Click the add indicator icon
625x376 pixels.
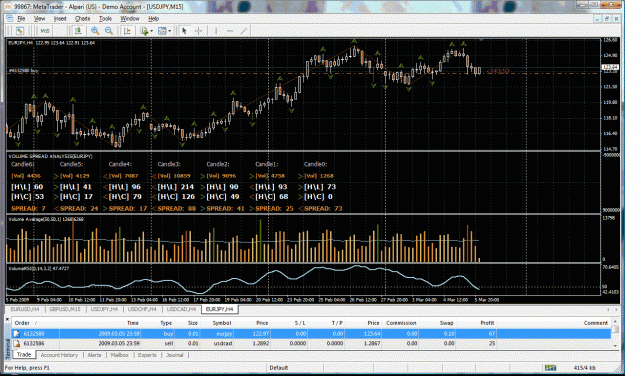(x=144, y=31)
